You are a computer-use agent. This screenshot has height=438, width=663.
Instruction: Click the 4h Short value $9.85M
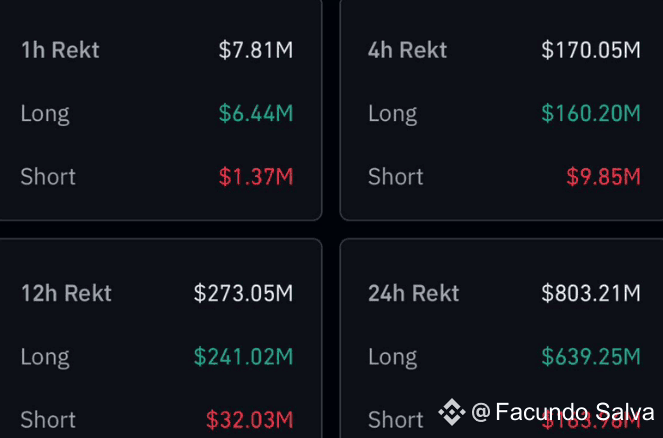pyautogui.click(x=603, y=177)
